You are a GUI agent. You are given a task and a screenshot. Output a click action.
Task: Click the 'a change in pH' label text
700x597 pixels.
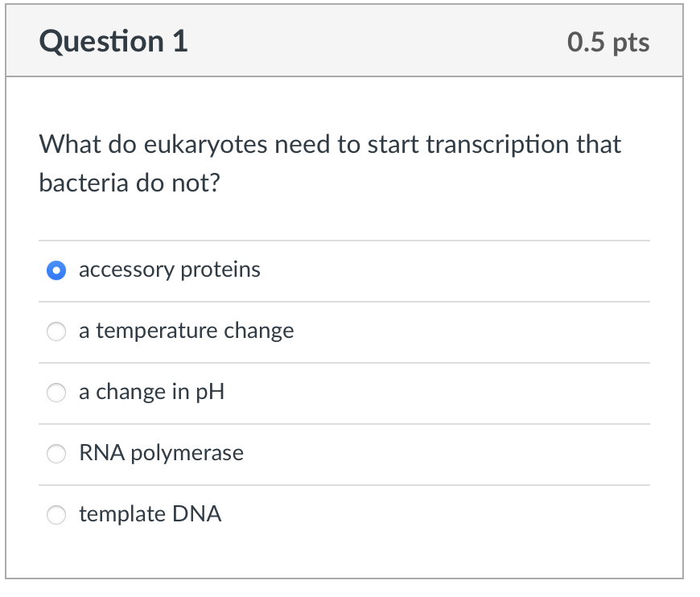tap(151, 393)
